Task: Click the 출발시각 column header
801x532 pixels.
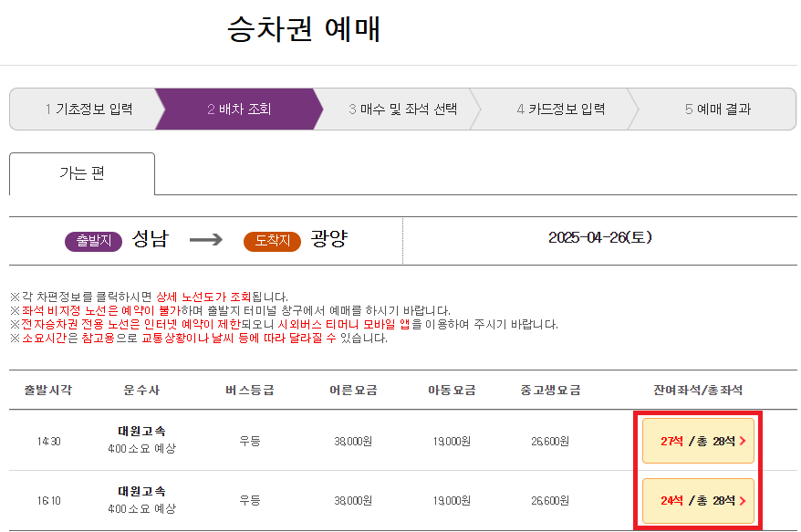Action: (48, 391)
